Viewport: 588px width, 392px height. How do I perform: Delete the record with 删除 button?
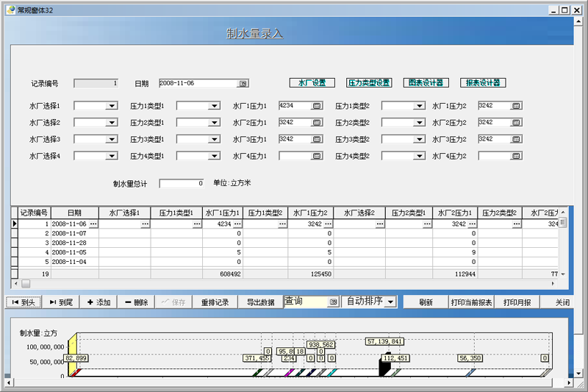[136, 302]
